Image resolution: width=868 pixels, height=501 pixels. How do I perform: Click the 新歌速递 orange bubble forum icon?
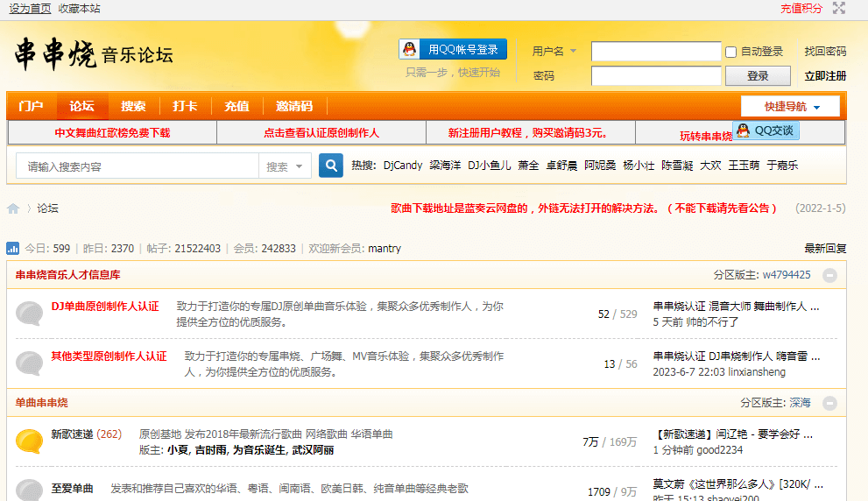click(29, 441)
